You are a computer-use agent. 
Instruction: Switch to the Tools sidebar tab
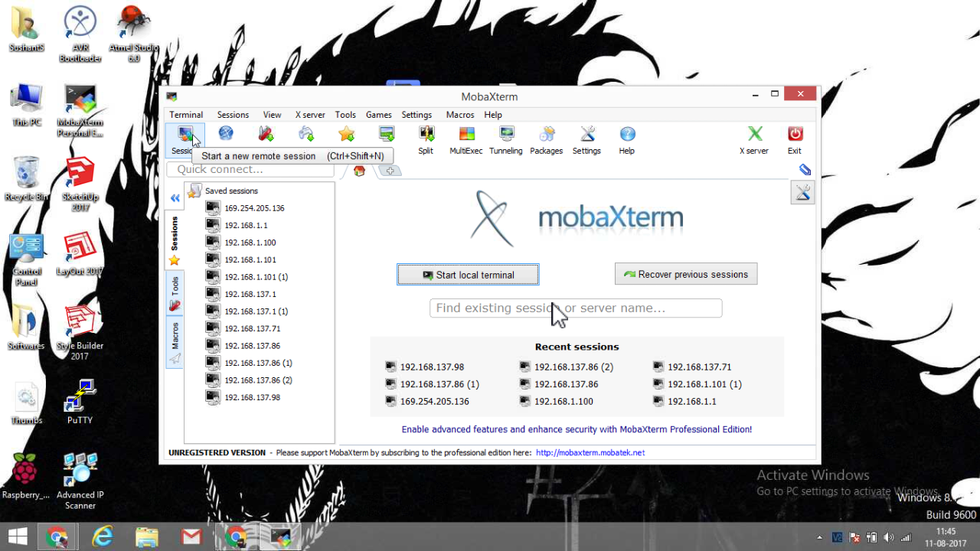pos(175,293)
